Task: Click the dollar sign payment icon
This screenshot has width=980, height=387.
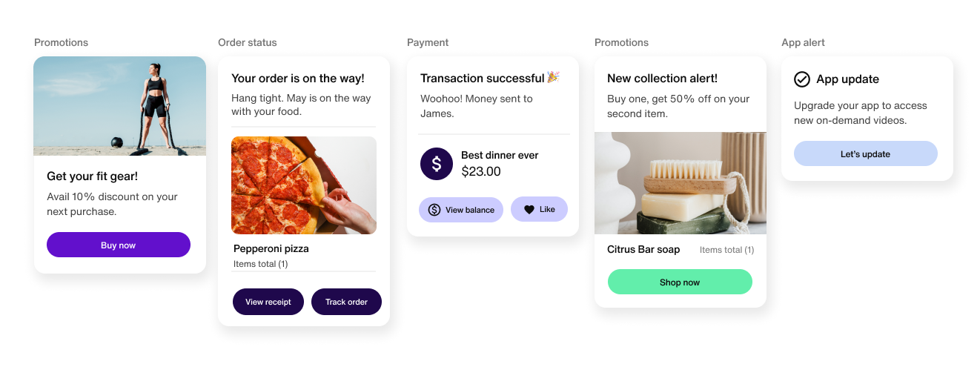Action: coord(437,164)
